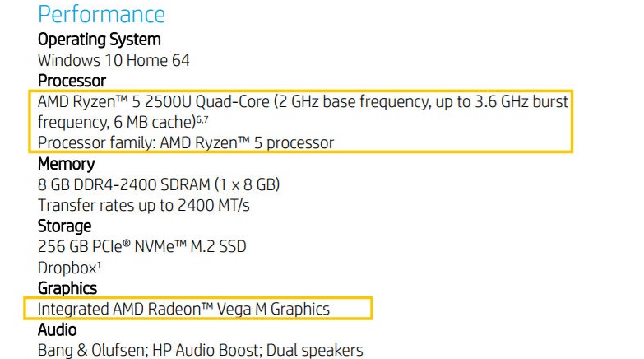The width and height of the screenshot is (644, 359).
Task: Click the Audio heading
Action: click(58, 329)
